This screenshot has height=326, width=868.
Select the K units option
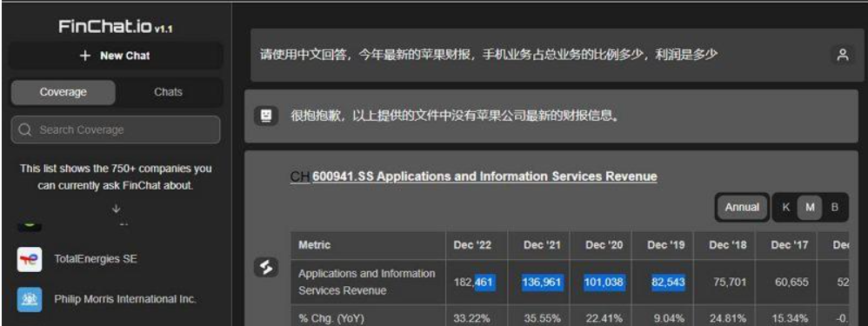click(x=785, y=208)
